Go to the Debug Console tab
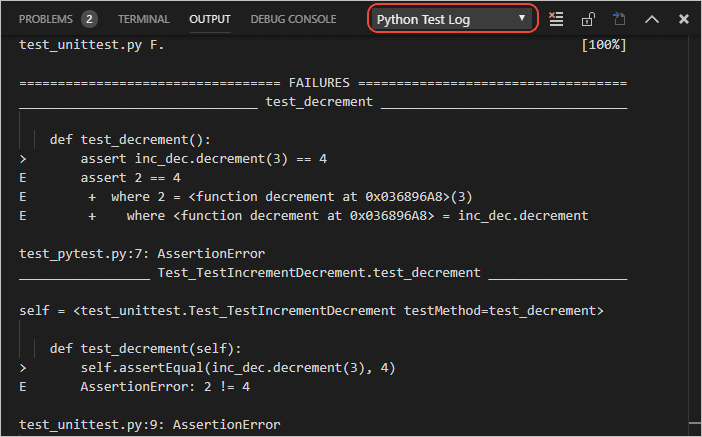The height and width of the screenshot is (437, 702). coord(293,19)
